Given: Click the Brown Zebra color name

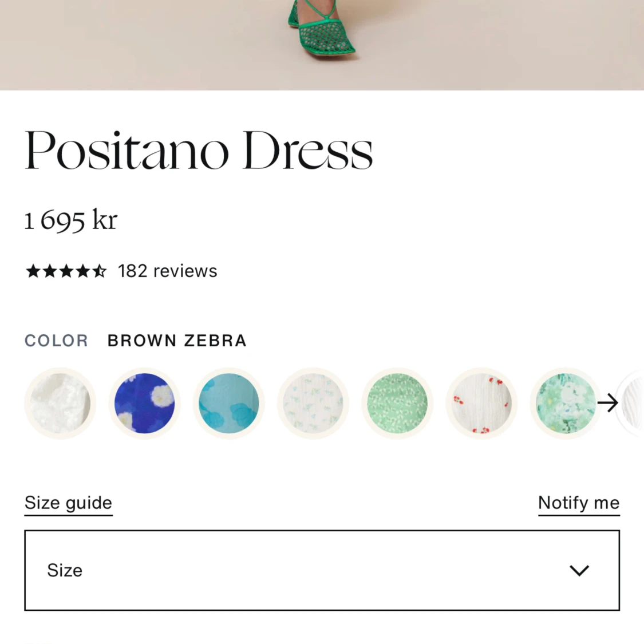Looking at the screenshot, I should coord(177,341).
